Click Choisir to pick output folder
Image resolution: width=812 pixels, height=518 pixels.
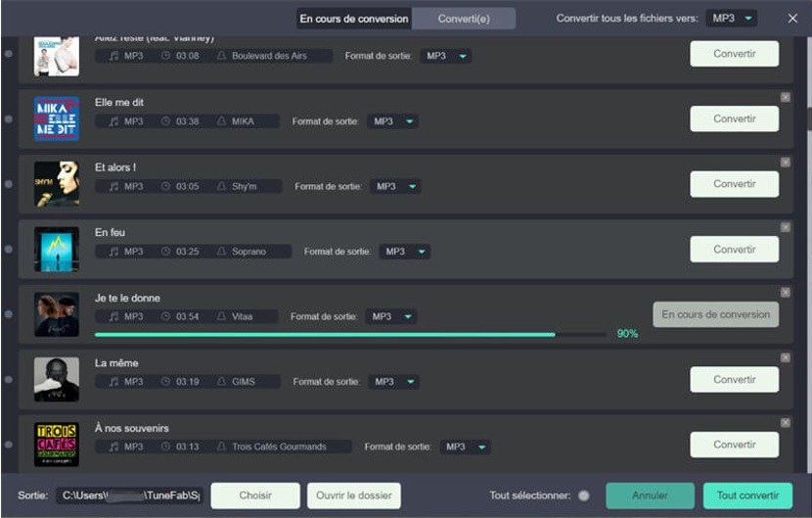(x=255, y=495)
